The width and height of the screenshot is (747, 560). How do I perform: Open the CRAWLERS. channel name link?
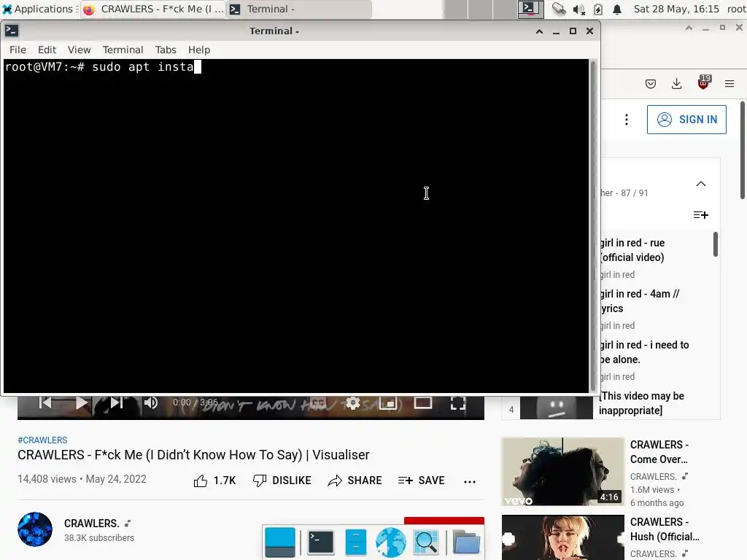tap(91, 524)
